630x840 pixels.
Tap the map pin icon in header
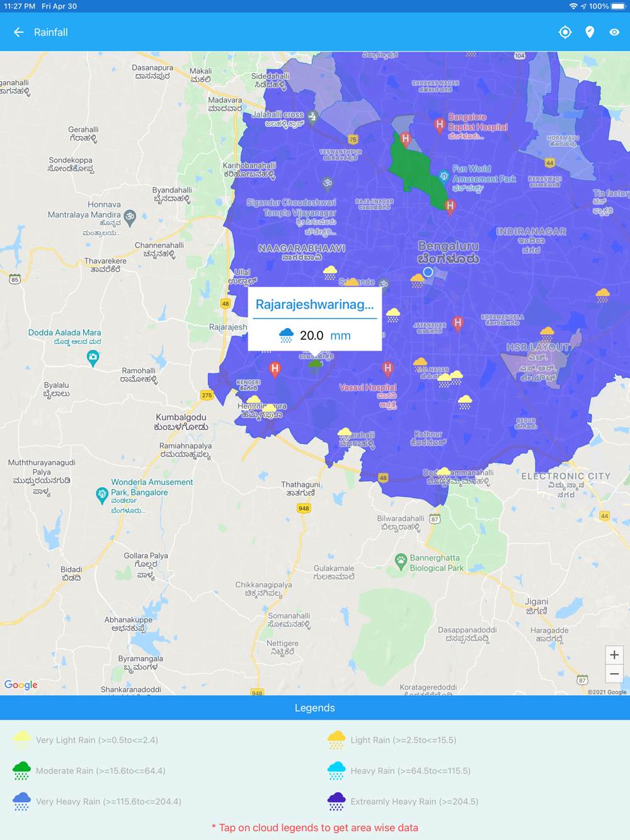point(590,32)
